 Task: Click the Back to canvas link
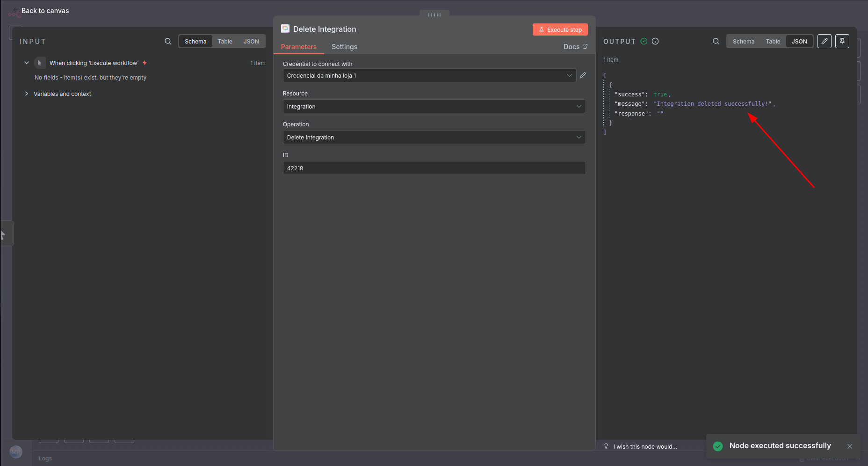pos(45,11)
